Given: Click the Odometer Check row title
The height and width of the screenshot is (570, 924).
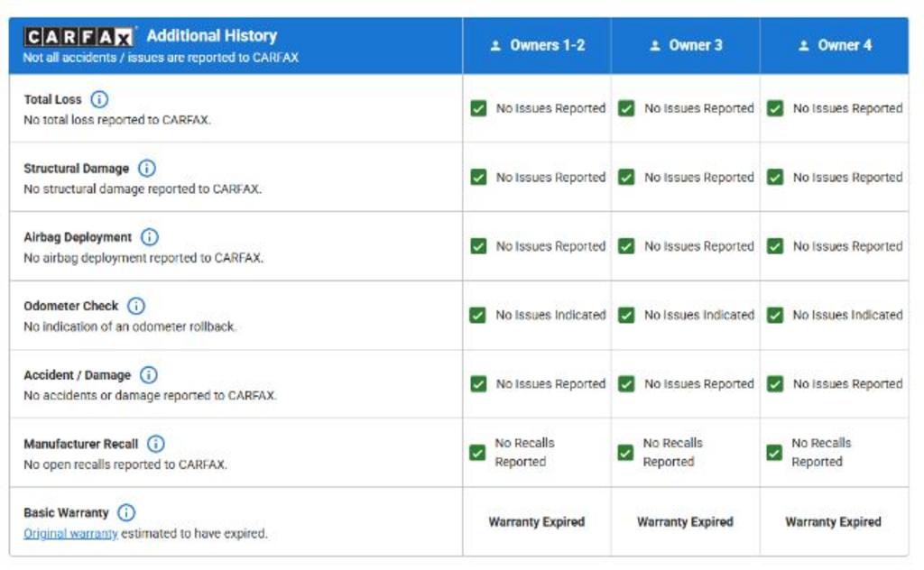Looking at the screenshot, I should point(70,307).
